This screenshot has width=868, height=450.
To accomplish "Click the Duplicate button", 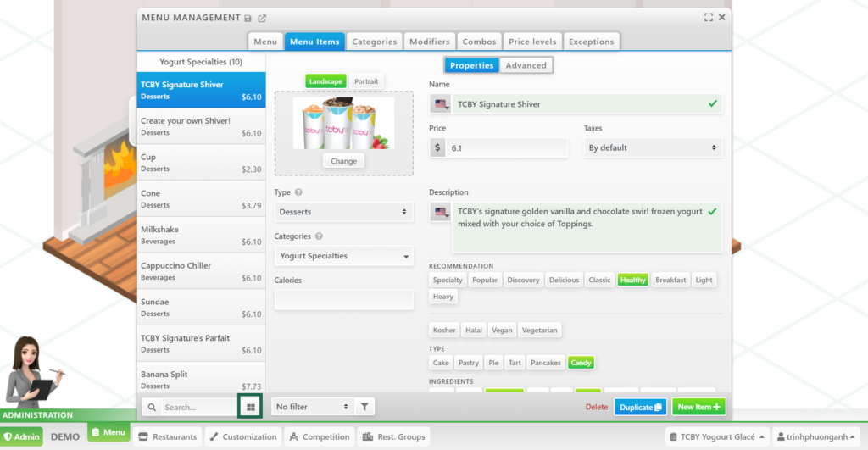I will point(640,407).
